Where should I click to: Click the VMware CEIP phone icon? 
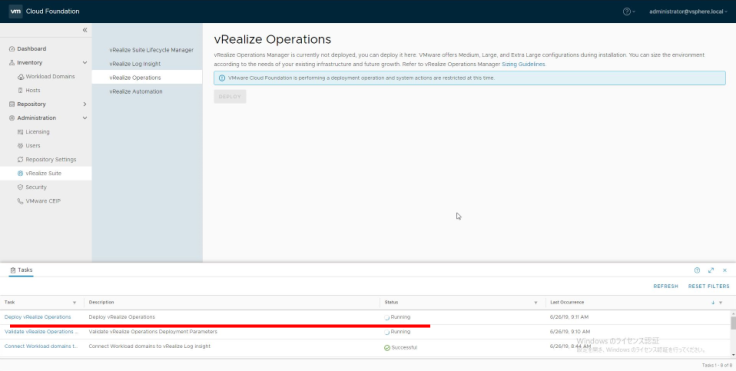(x=20, y=201)
